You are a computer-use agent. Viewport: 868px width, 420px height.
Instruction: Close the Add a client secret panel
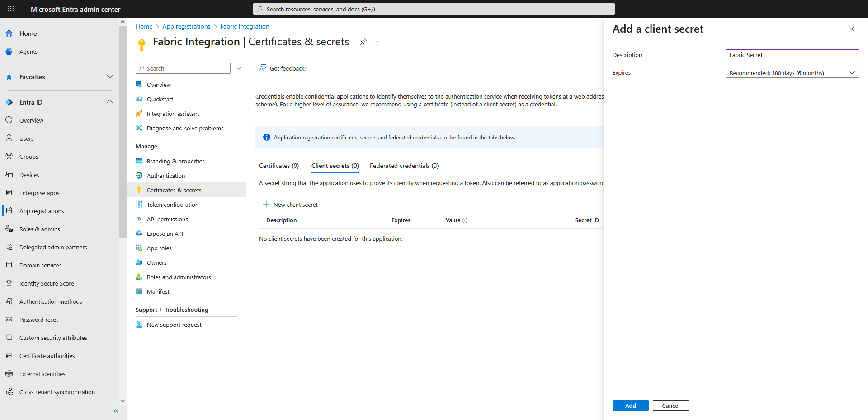[x=851, y=29]
